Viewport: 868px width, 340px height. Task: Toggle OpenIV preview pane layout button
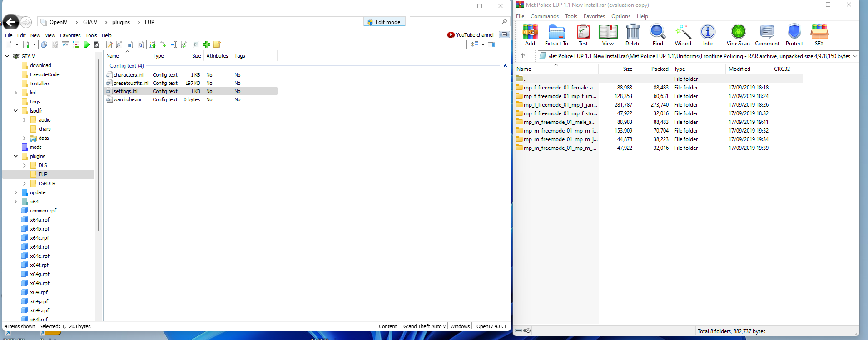pyautogui.click(x=491, y=44)
